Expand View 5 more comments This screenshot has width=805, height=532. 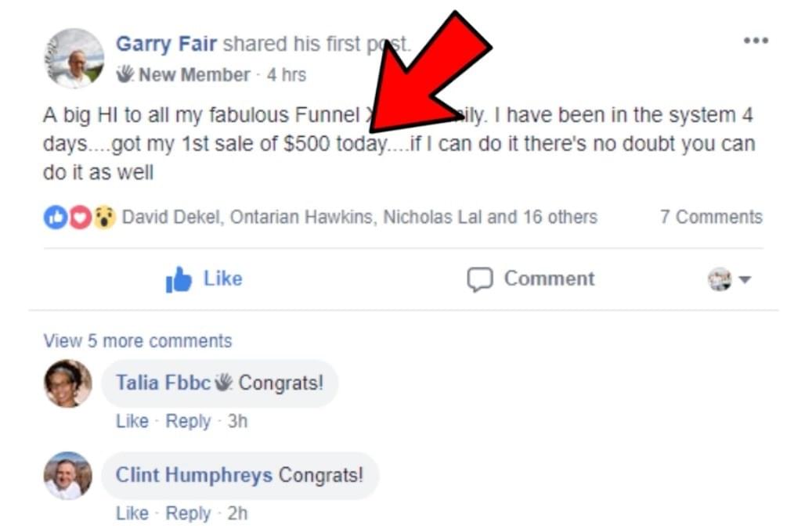[x=138, y=341]
